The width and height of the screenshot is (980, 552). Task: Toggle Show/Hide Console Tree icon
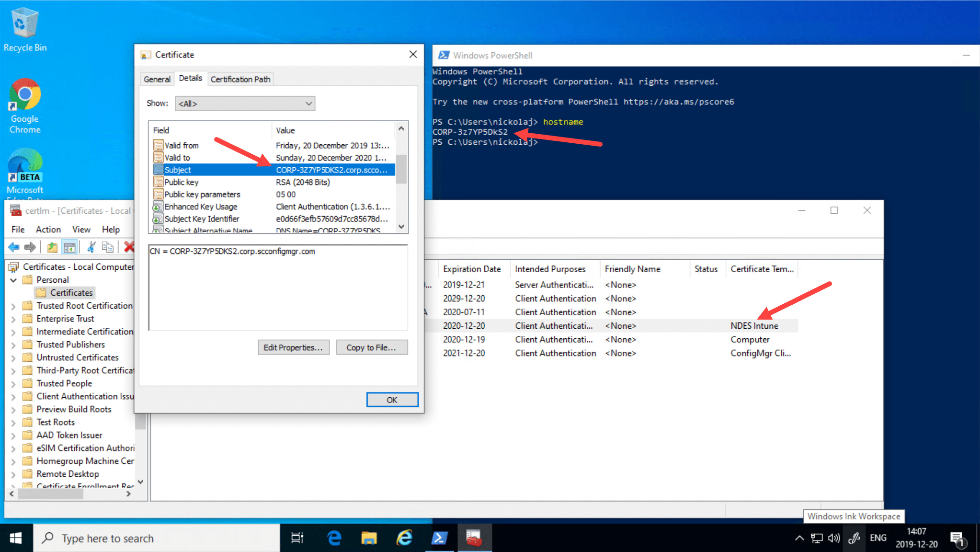pos(69,247)
